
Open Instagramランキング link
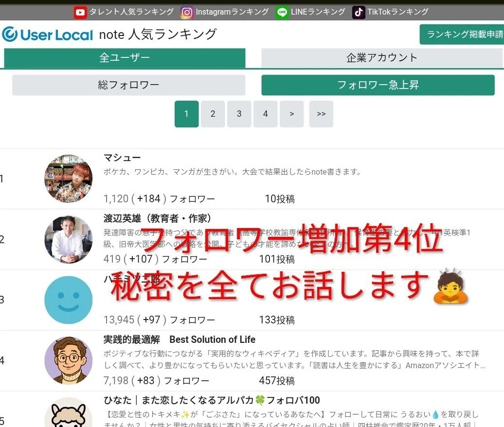coord(232,12)
